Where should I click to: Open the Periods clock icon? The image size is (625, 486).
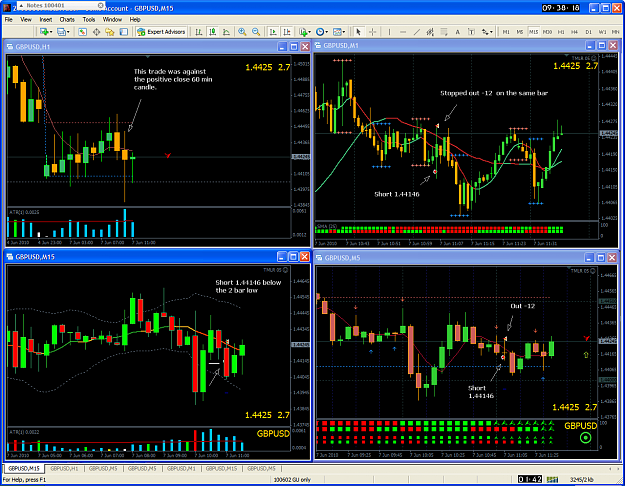coord(320,32)
